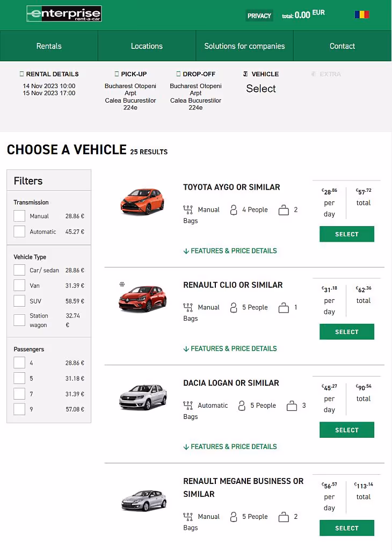The height and width of the screenshot is (550, 392).
Task: Click the passenger icon for Dacia Logan
Action: click(x=242, y=406)
